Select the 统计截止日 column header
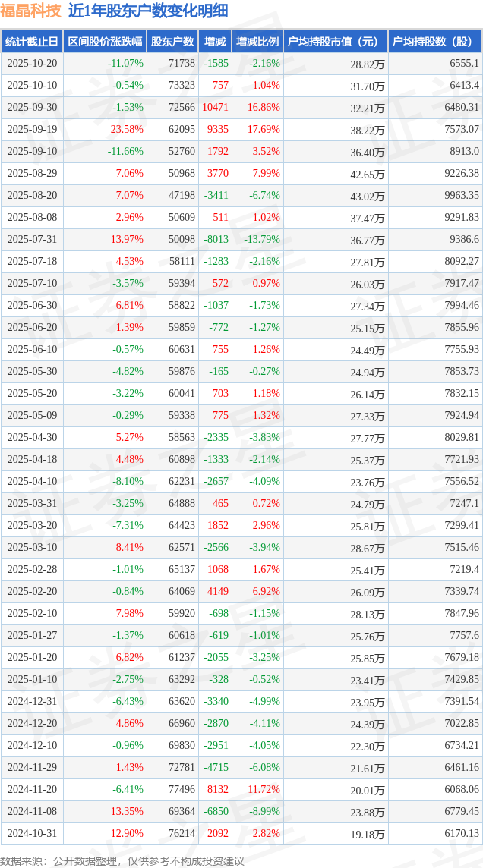Image resolution: width=483 pixels, height=868 pixels. pyautogui.click(x=32, y=42)
